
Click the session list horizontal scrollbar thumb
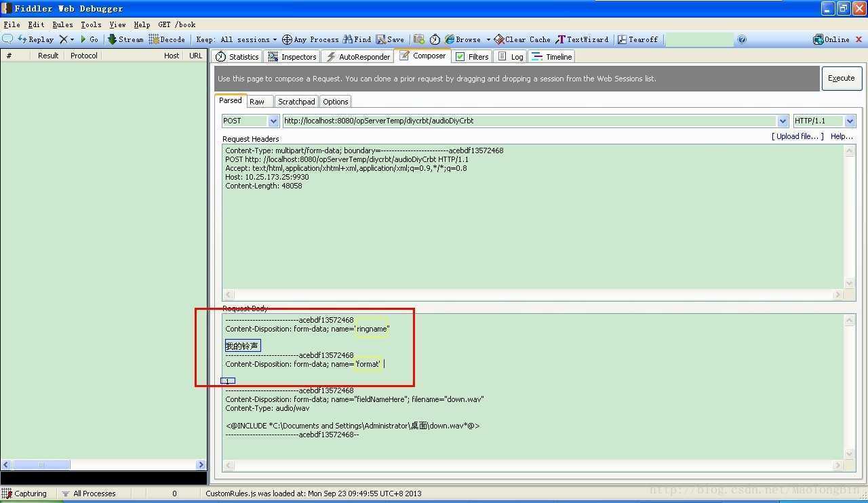[x=41, y=464]
